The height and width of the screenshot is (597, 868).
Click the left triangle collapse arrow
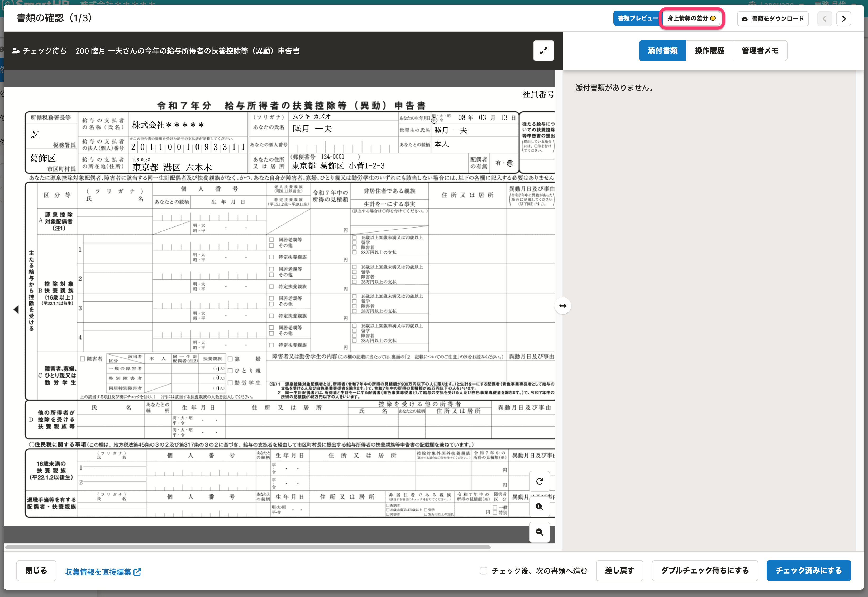click(16, 309)
